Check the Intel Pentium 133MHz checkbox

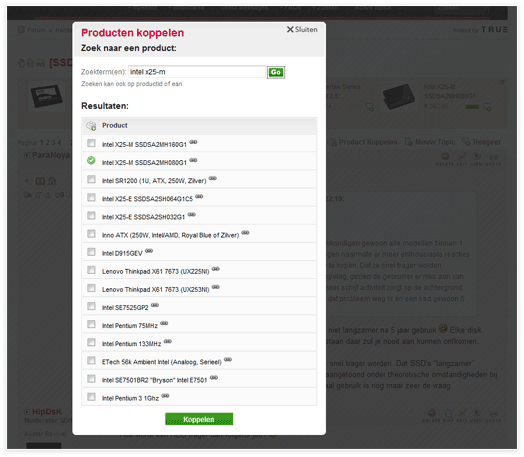pyautogui.click(x=91, y=342)
